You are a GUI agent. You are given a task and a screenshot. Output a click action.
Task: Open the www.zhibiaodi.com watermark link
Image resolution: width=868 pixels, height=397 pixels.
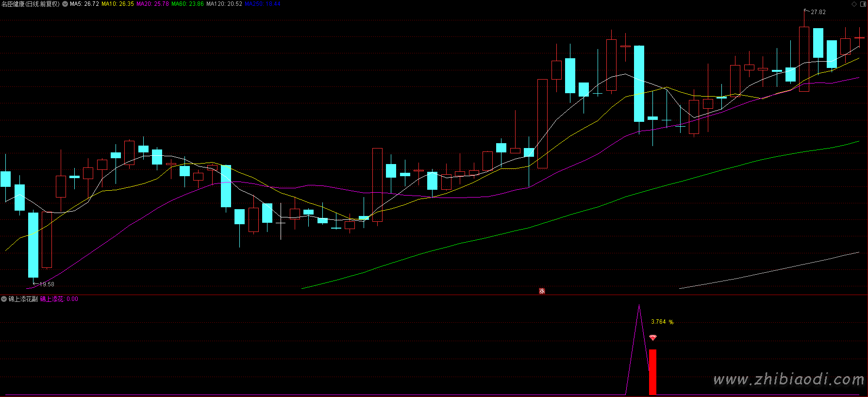click(788, 379)
